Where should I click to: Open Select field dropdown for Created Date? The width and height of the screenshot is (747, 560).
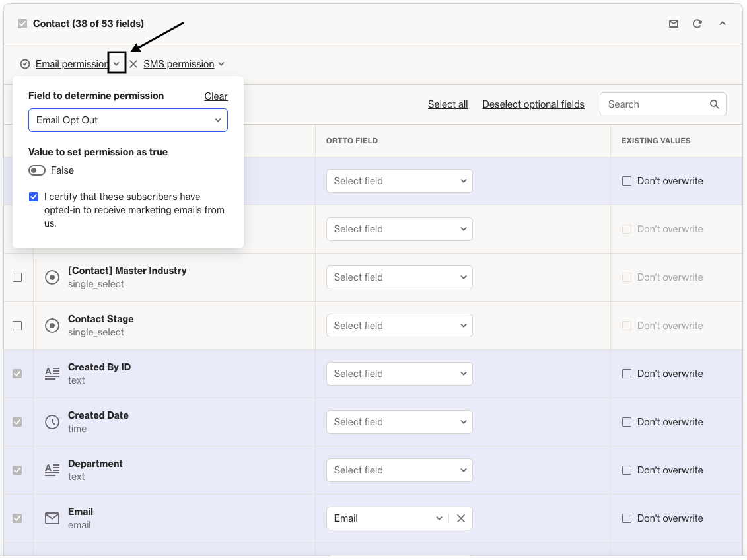point(399,422)
